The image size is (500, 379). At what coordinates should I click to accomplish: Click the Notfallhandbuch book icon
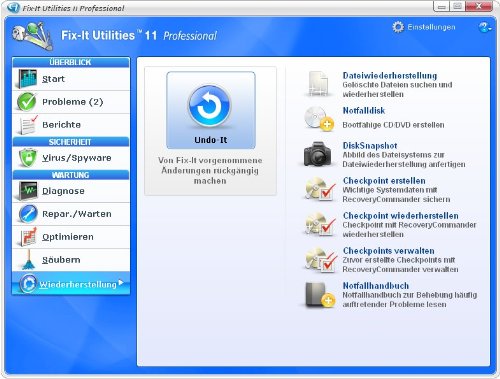pos(319,294)
